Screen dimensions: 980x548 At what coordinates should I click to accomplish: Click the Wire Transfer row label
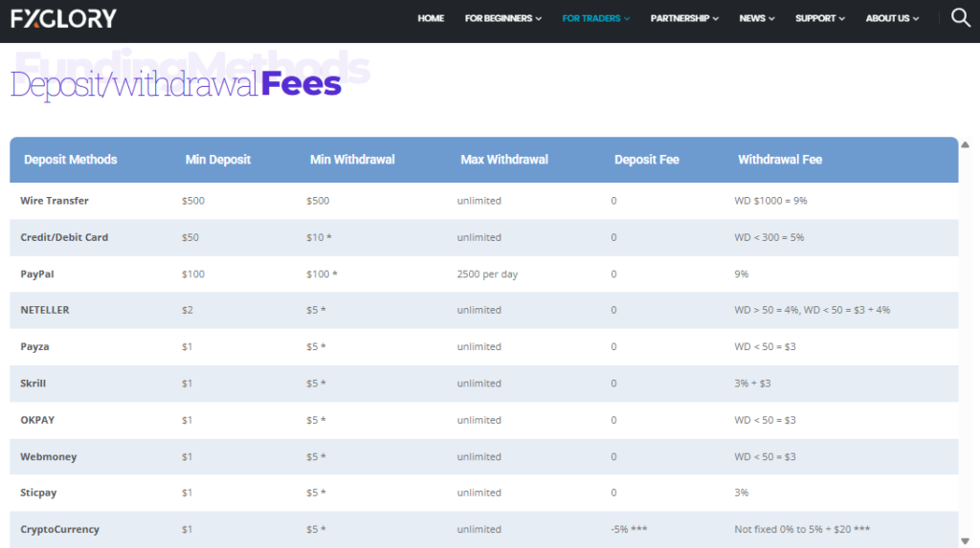click(55, 201)
